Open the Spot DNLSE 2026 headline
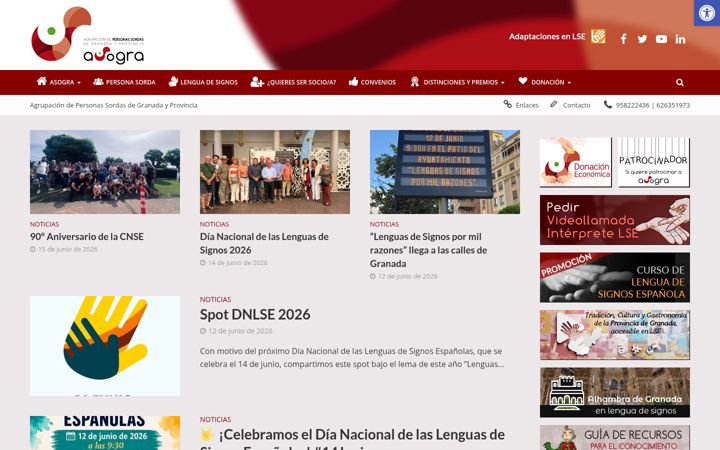 255,315
